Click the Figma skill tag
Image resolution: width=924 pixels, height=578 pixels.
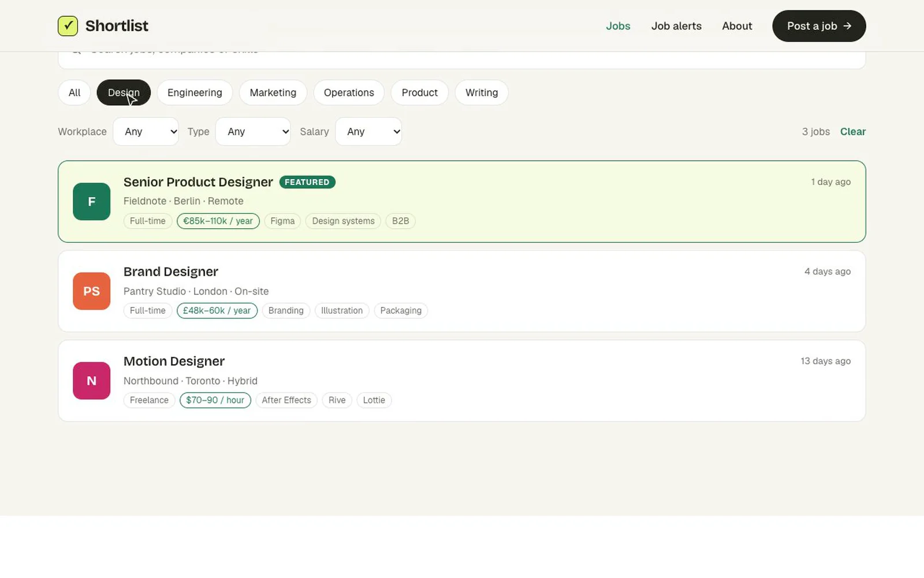coord(282,221)
